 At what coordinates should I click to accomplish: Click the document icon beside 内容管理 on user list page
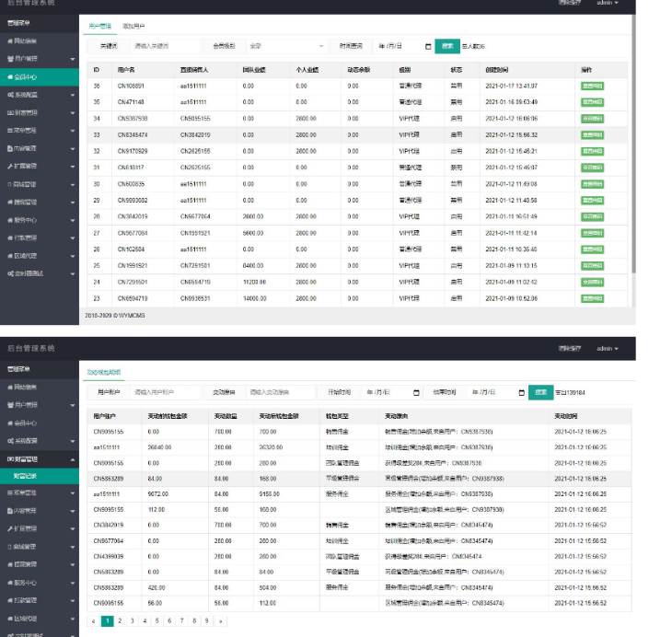pyautogui.click(x=9, y=148)
